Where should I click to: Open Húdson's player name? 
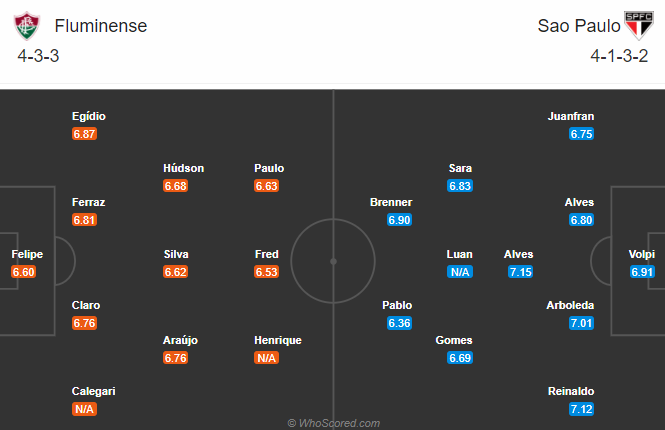tap(183, 168)
